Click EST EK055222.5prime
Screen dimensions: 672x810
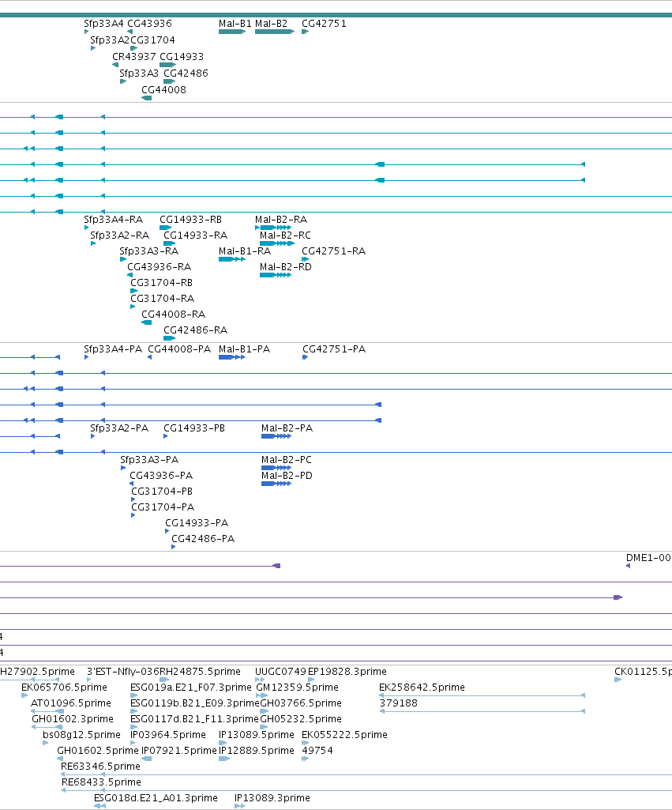pos(345,735)
